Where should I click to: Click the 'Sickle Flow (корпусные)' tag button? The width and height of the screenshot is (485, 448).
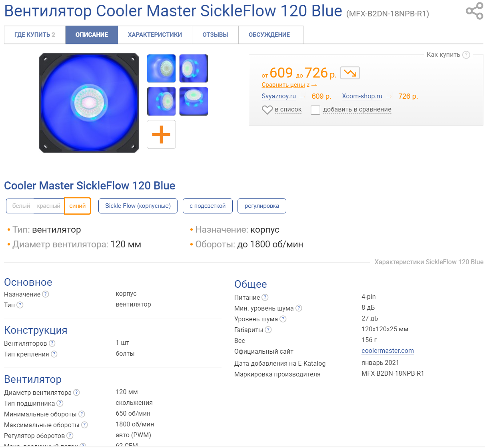coord(138,206)
